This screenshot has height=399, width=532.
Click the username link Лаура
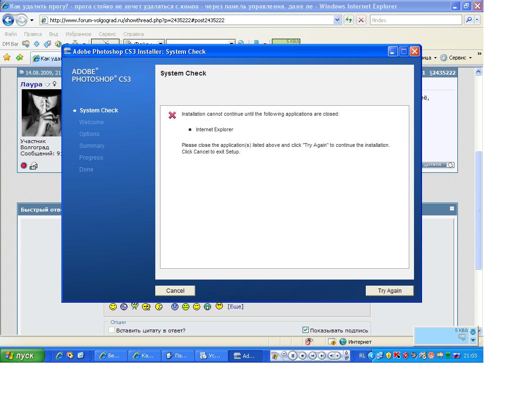31,84
